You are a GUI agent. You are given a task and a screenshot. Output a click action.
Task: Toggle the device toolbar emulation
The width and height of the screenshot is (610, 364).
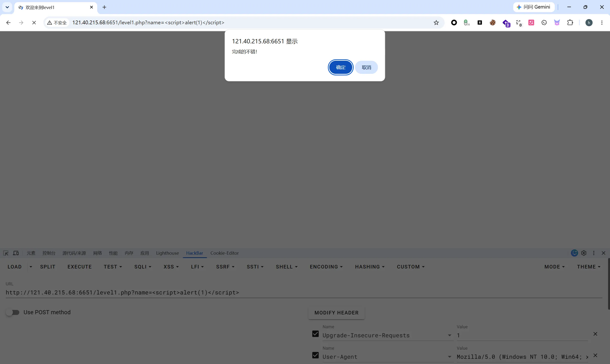(16, 253)
